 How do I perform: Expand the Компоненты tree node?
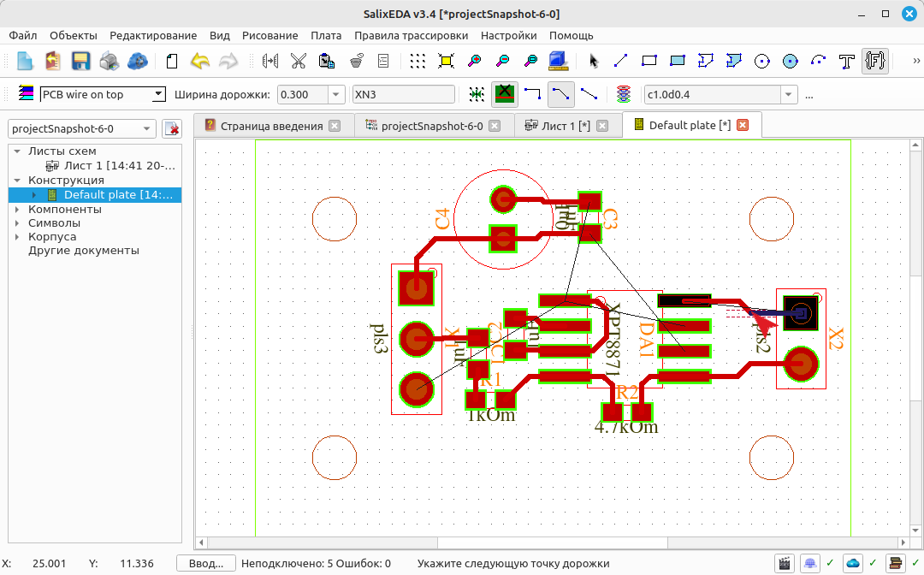17,209
